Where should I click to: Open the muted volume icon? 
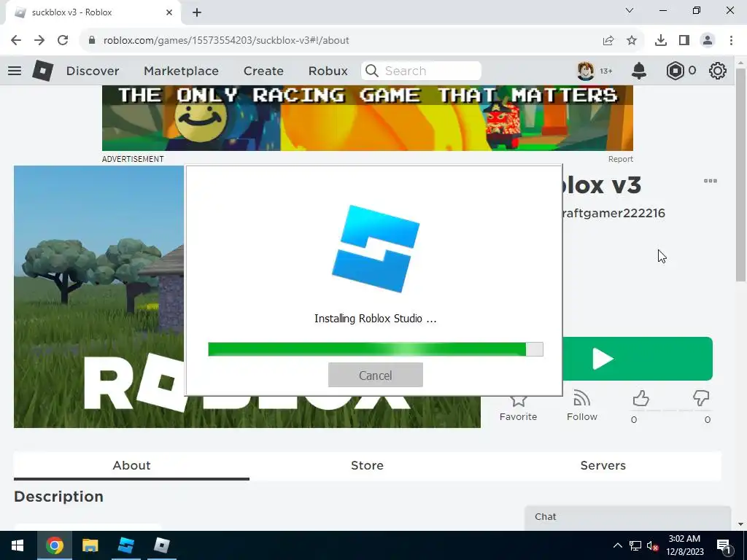tap(652, 545)
